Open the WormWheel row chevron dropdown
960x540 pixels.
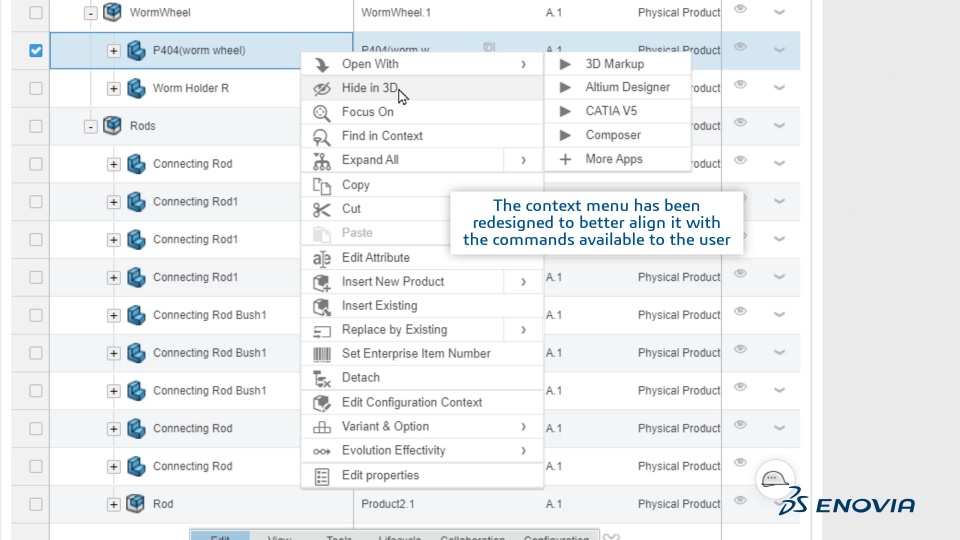click(x=780, y=12)
